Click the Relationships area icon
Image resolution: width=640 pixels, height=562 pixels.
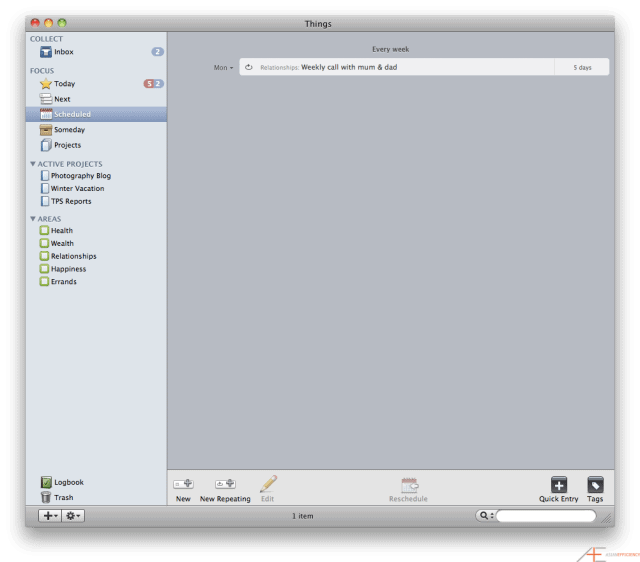pos(44,256)
